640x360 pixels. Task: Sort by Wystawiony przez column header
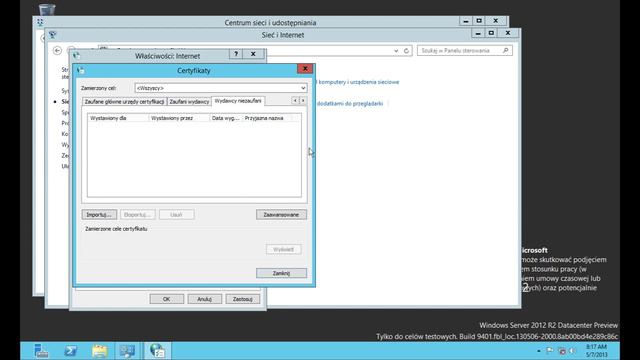[179, 118]
